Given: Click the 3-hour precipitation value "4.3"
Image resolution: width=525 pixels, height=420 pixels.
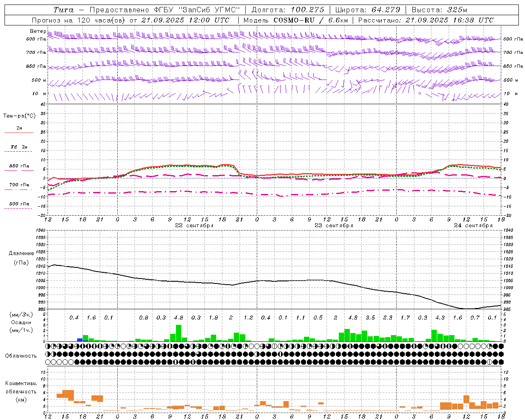Looking at the screenshot, I should [x=440, y=317].
